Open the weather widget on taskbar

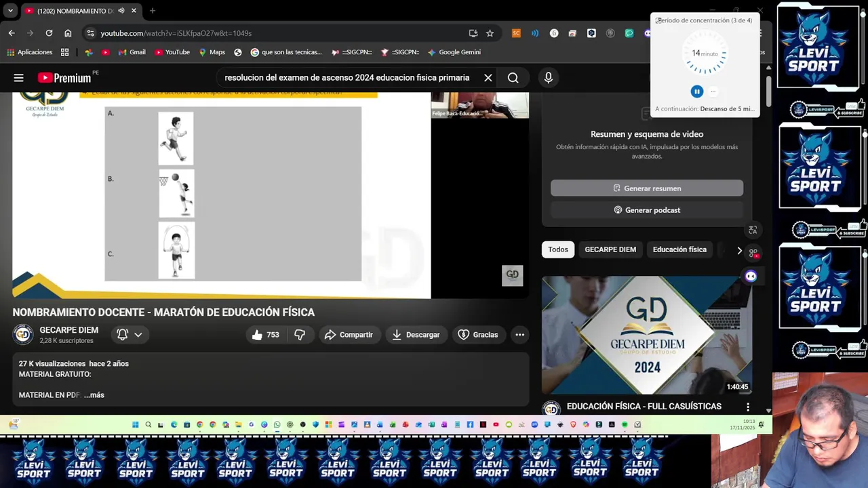pyautogui.click(x=14, y=425)
